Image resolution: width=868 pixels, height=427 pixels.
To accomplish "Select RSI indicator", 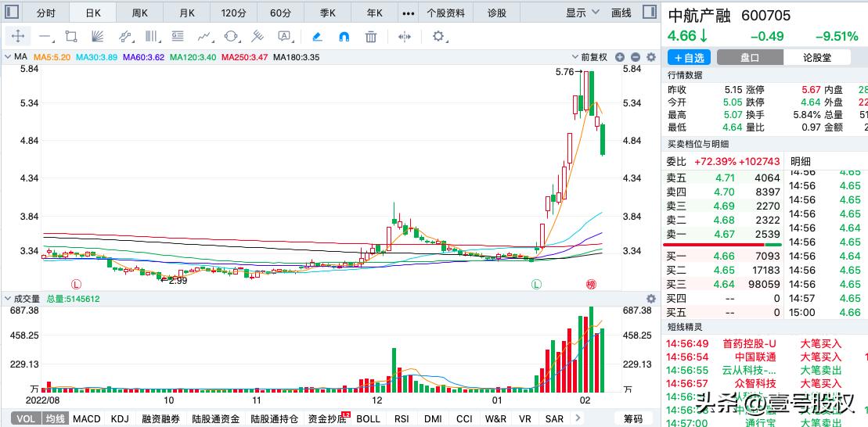I will [402, 418].
